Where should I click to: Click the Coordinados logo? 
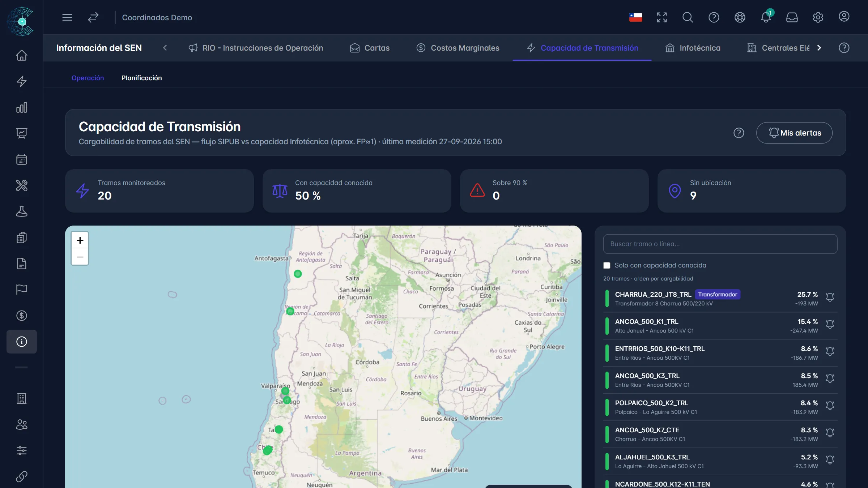click(21, 21)
